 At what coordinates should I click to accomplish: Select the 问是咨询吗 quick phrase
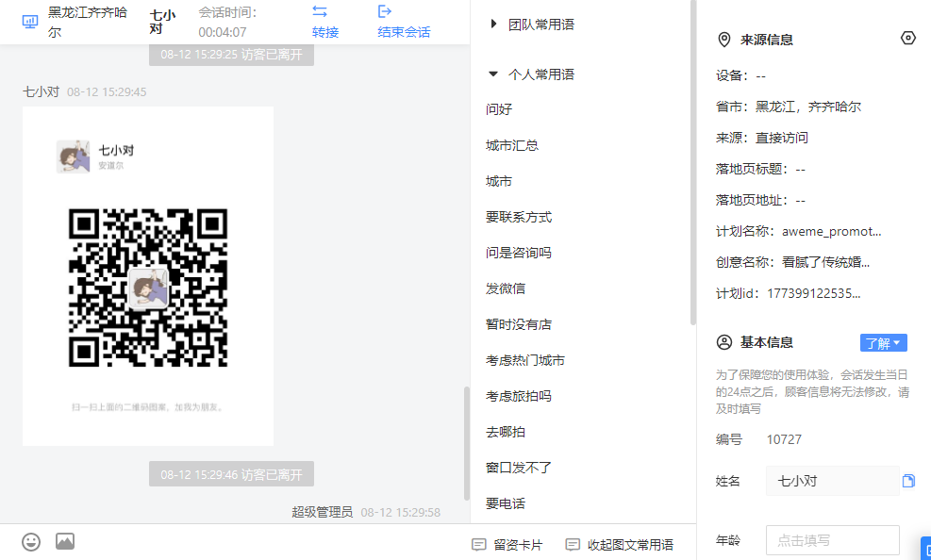click(x=519, y=253)
